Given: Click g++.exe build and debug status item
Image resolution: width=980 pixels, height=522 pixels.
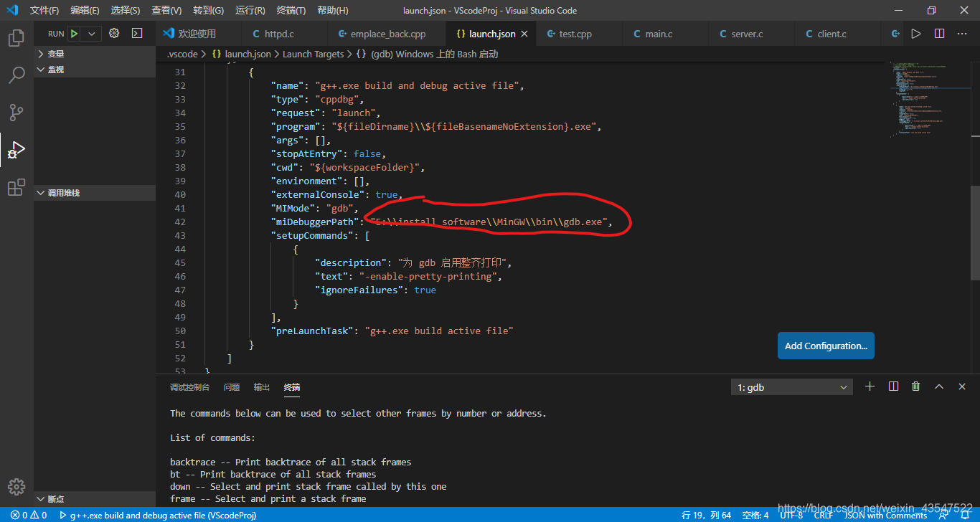Looking at the screenshot, I should [158, 515].
